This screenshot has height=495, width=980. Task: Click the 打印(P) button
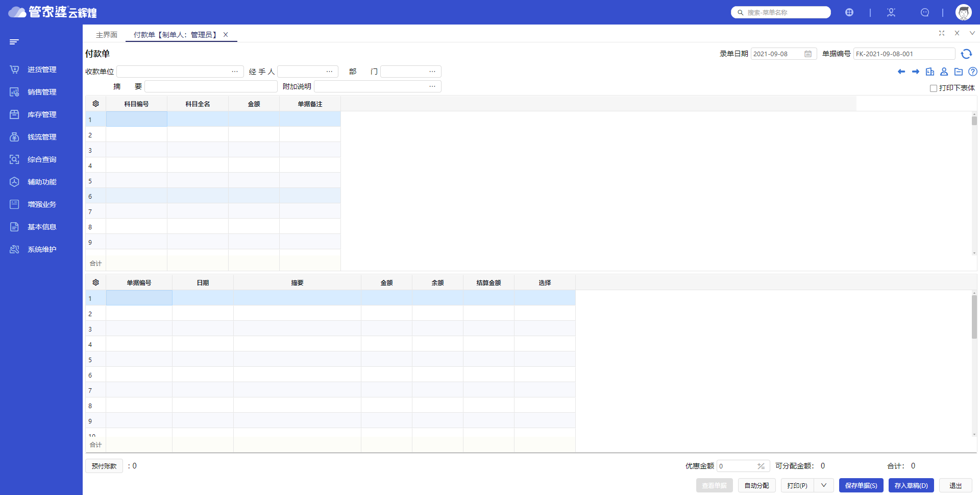pos(797,485)
